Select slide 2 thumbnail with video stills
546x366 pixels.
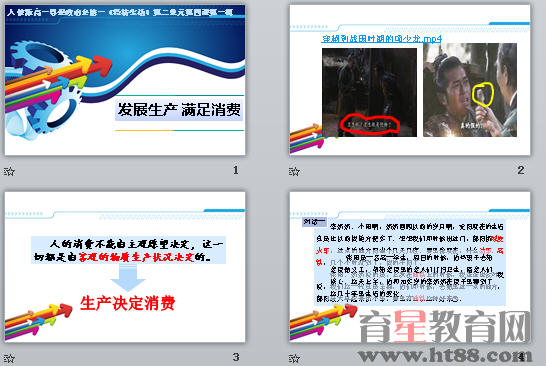(x=410, y=80)
